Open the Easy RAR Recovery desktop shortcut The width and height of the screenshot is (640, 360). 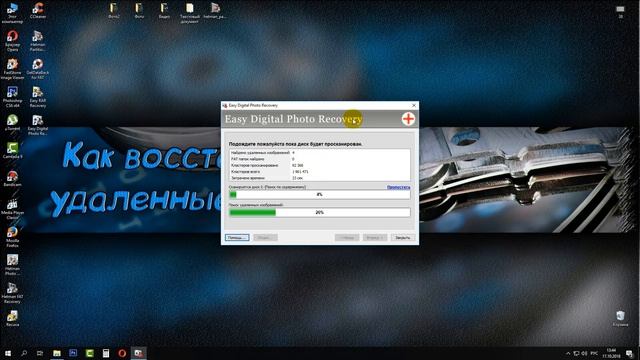(38, 97)
